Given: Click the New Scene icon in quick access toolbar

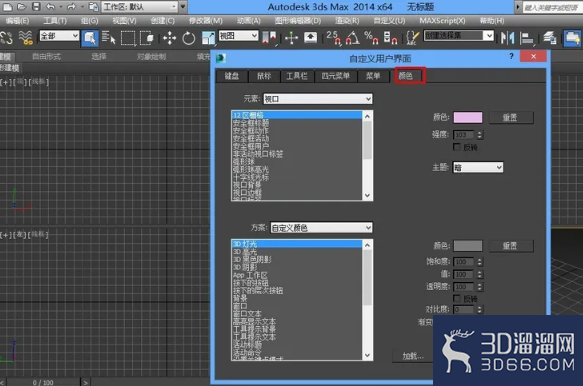Looking at the screenshot, I should (x=7, y=7).
